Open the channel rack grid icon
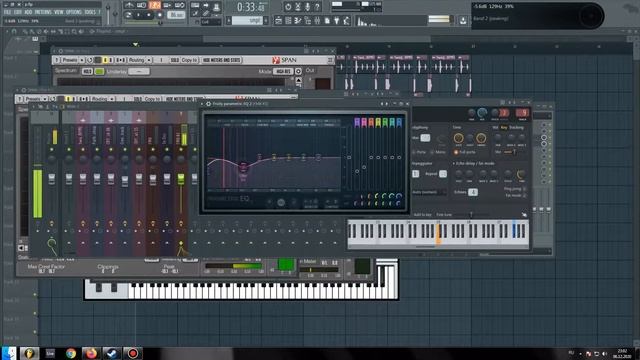The width and height of the screenshot is (640, 360). 288,20
